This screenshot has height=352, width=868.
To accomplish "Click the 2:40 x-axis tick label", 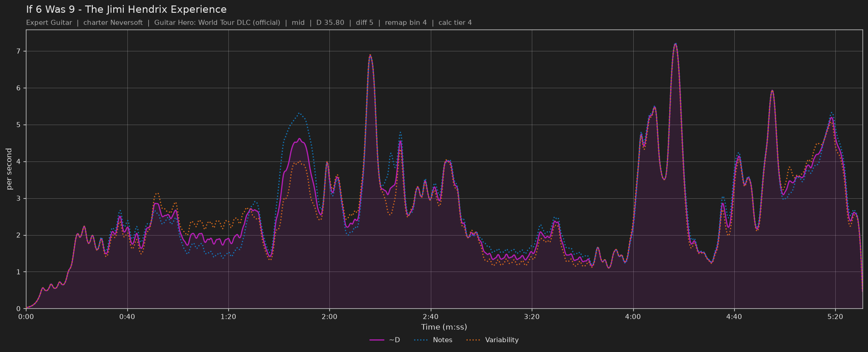I will click(x=431, y=317).
